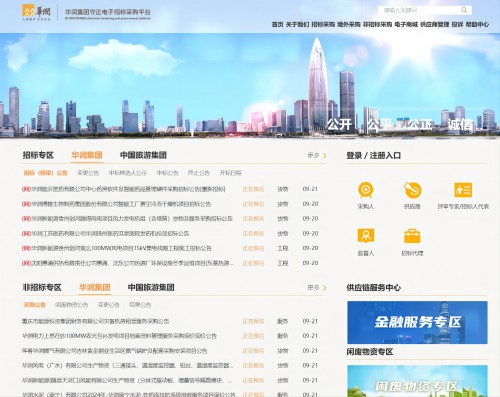
Task: Open 关于我们 in the top navigation
Action: pyautogui.click(x=297, y=24)
